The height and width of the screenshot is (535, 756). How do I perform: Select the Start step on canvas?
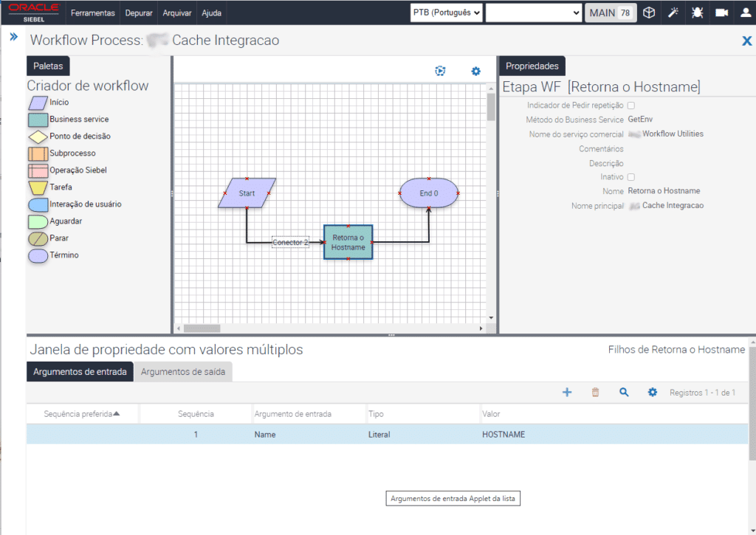(x=247, y=193)
